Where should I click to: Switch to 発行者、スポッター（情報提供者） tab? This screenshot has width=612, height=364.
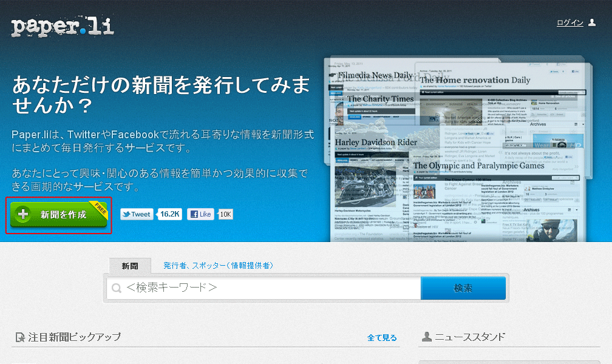click(218, 266)
